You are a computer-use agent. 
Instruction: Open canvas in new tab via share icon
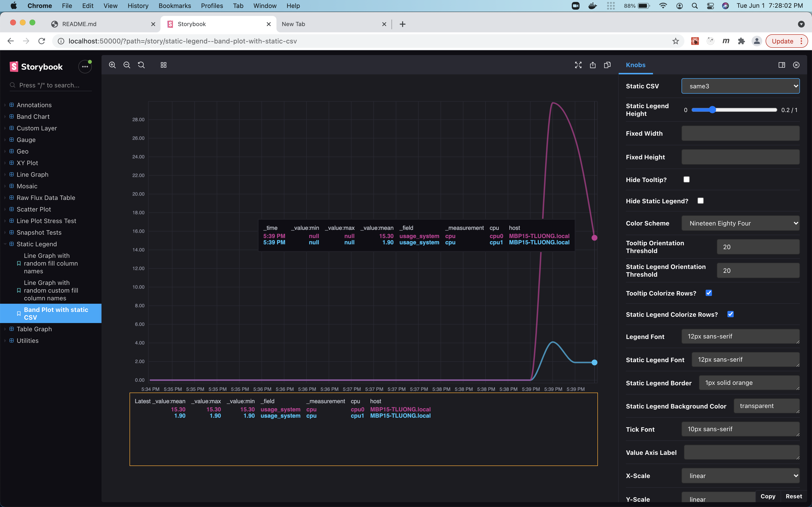pos(593,65)
